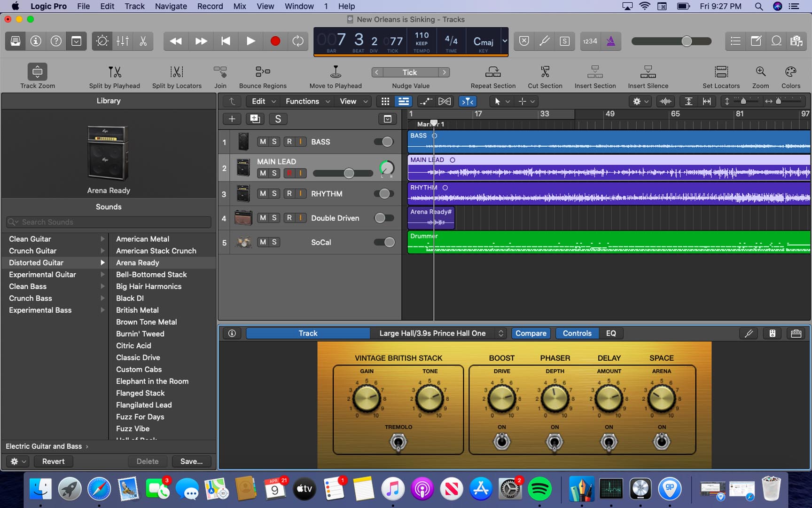812x508 pixels.
Task: Expand the Distorted Guitar category
Action: tap(102, 262)
